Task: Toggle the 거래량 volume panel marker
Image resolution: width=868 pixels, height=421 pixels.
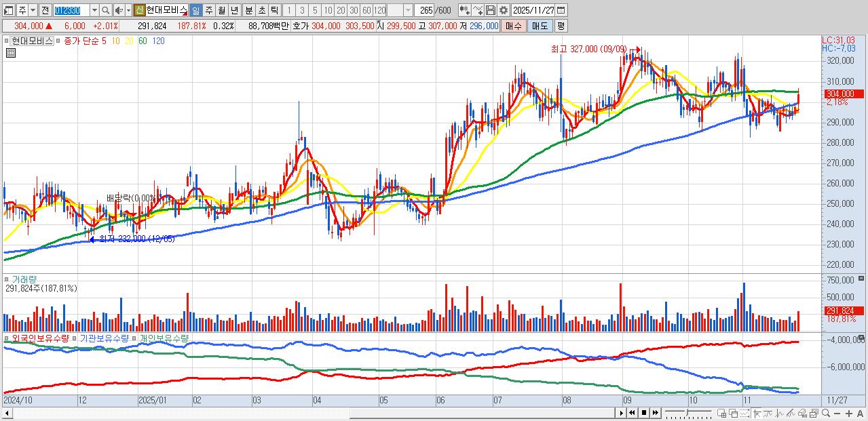Action: point(7,279)
